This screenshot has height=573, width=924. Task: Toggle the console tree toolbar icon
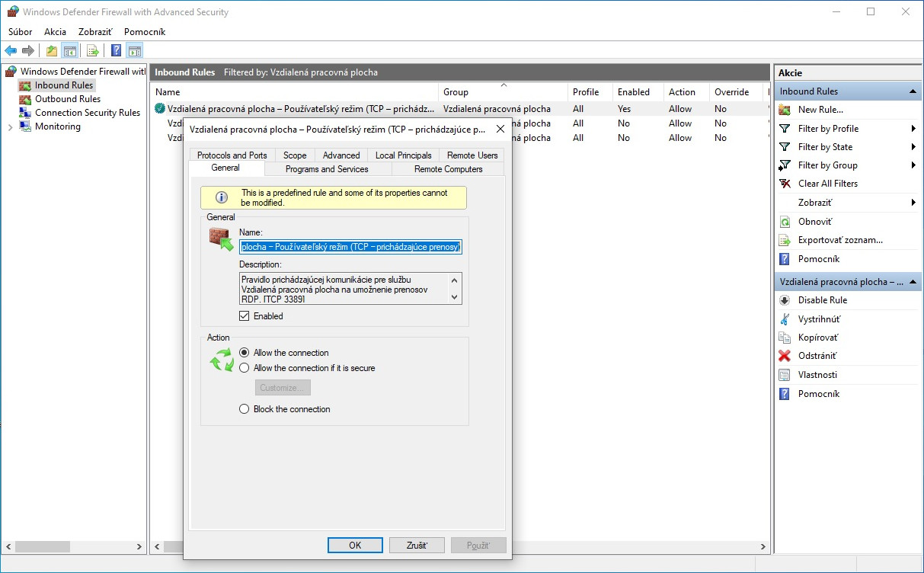click(70, 51)
